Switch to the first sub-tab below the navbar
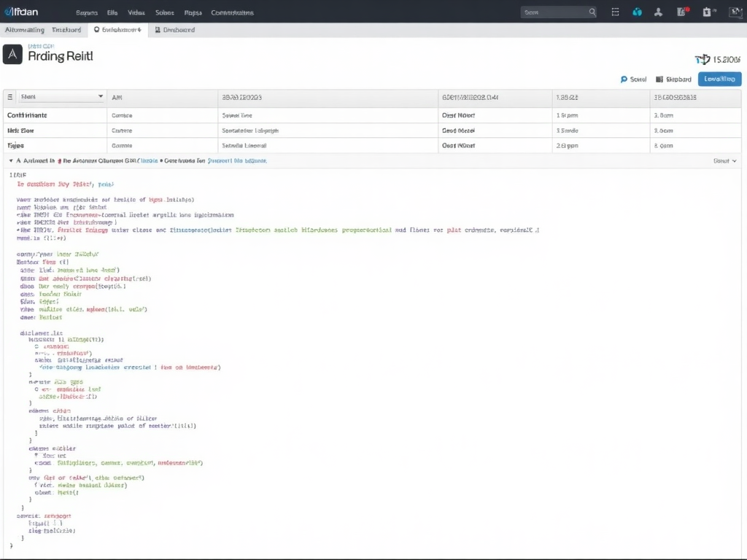The height and width of the screenshot is (560, 747). tap(25, 29)
